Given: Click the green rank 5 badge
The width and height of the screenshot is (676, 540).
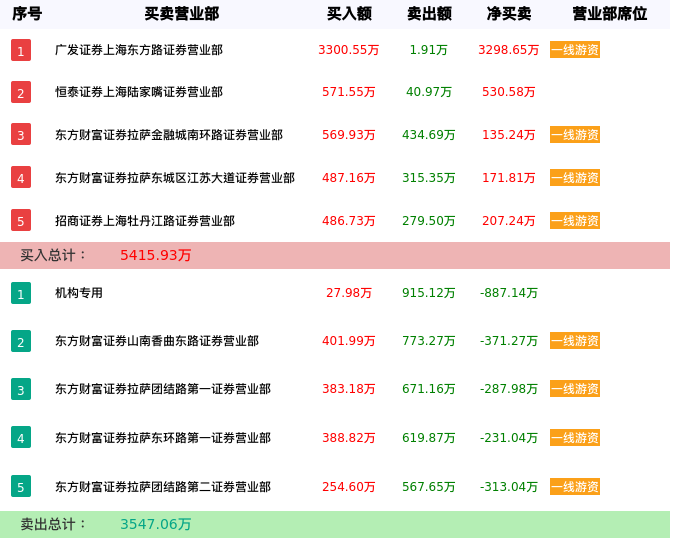Looking at the screenshot, I should point(21,487).
